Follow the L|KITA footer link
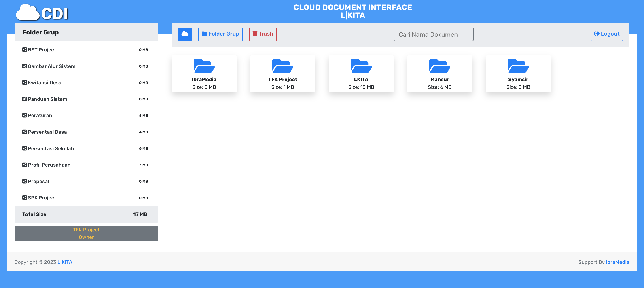This screenshot has height=288, width=644. (x=65, y=262)
